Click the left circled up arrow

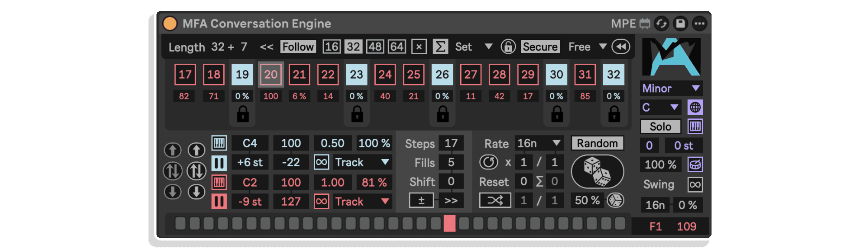coord(172,150)
